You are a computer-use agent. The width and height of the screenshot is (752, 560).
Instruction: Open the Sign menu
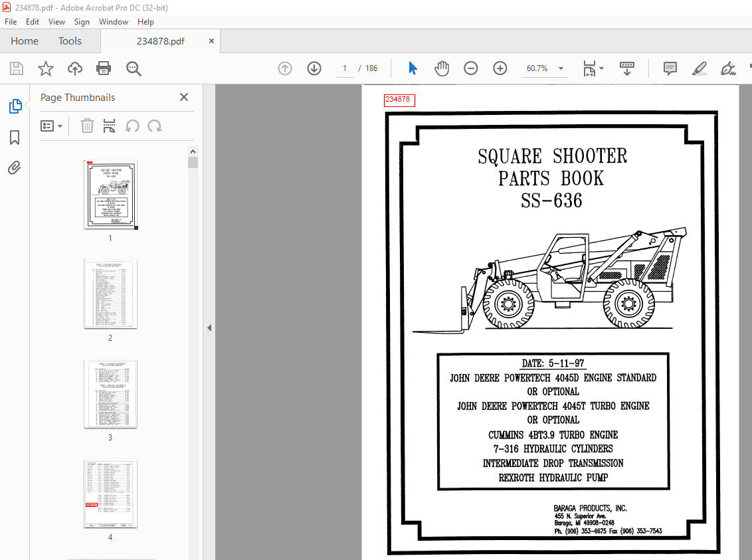(x=82, y=21)
